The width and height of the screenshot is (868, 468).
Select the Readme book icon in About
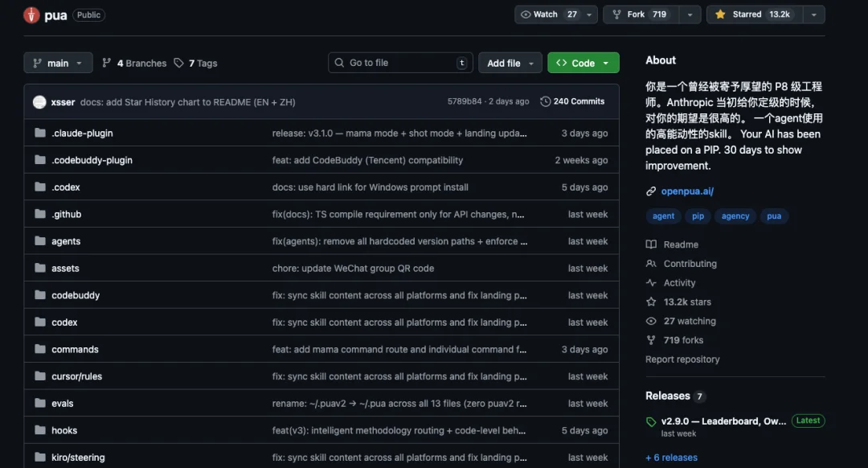pyautogui.click(x=653, y=244)
